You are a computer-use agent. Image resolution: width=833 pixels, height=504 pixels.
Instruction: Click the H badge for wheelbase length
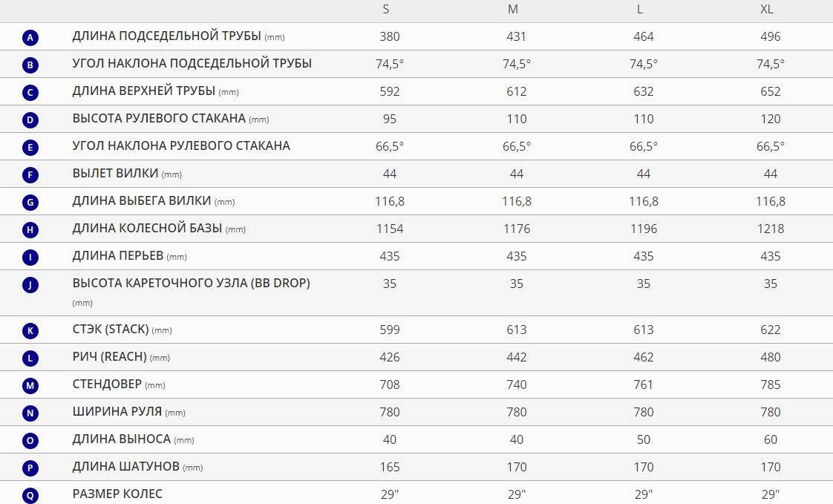(30, 229)
